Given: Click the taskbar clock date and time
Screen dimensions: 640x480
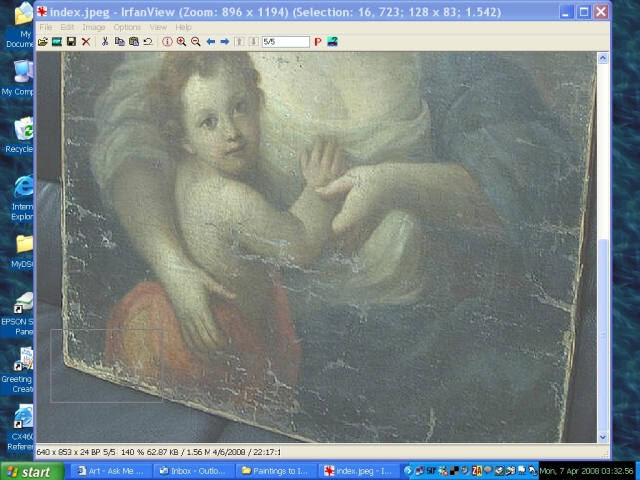Looking at the screenshot, I should tap(587, 471).
